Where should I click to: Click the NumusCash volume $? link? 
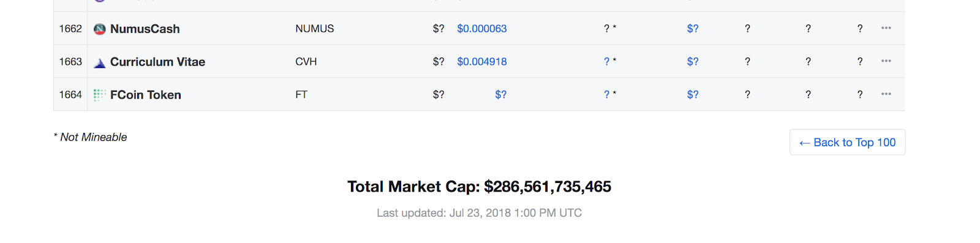pos(693,29)
